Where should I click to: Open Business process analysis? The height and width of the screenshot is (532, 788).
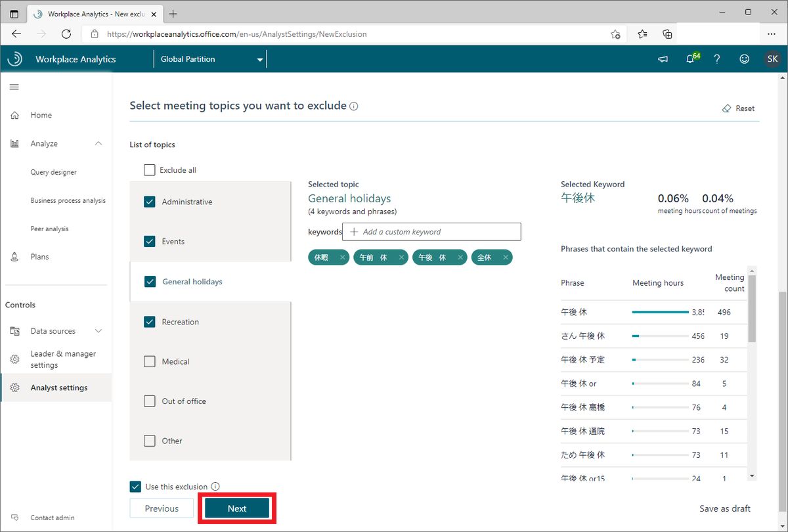pyautogui.click(x=68, y=200)
